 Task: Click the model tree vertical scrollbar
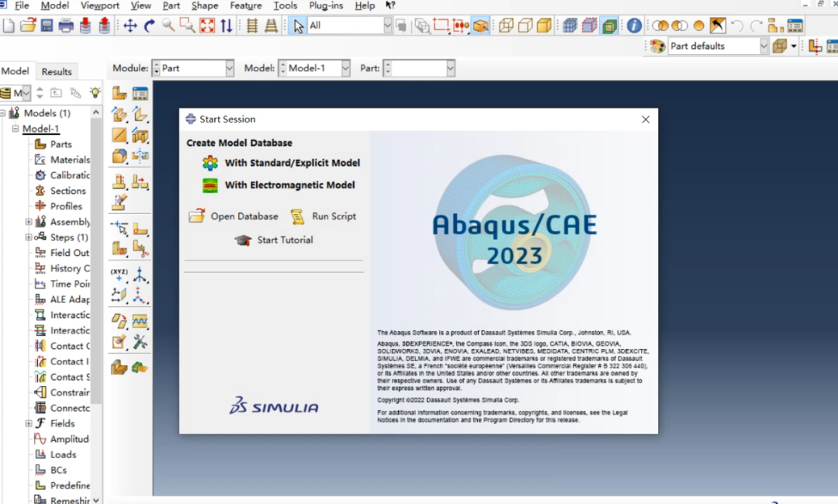pyautogui.click(x=95, y=261)
